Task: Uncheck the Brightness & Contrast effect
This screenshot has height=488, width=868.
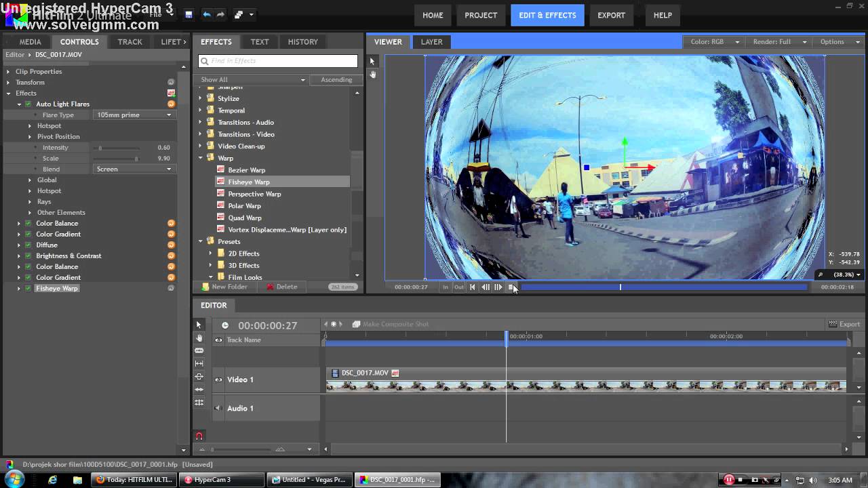Action: 28,256
